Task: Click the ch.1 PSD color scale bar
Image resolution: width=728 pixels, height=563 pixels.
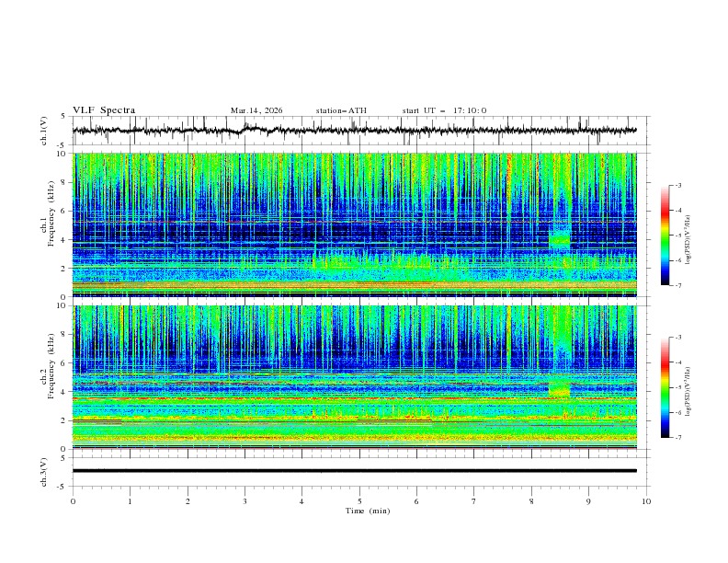Action: 665,236
